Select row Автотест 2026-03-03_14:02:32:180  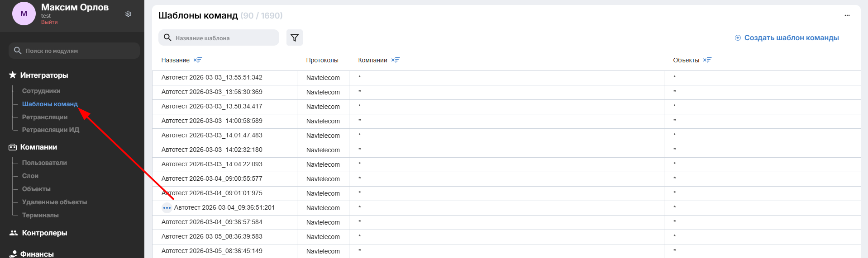tap(506, 150)
